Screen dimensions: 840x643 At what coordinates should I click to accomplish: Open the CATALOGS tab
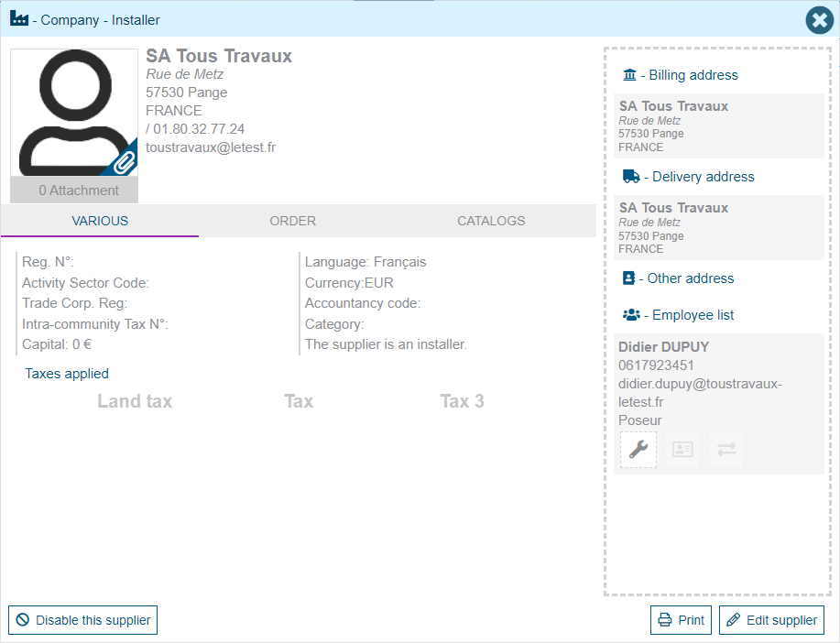pyautogui.click(x=491, y=221)
